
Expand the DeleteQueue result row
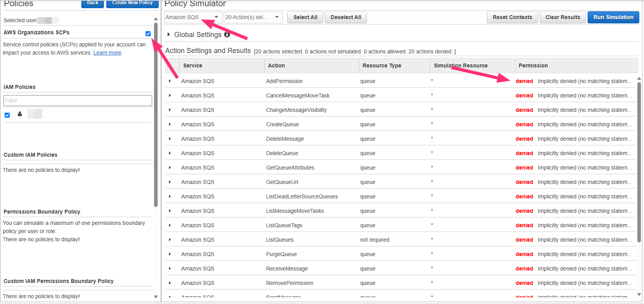tap(170, 153)
